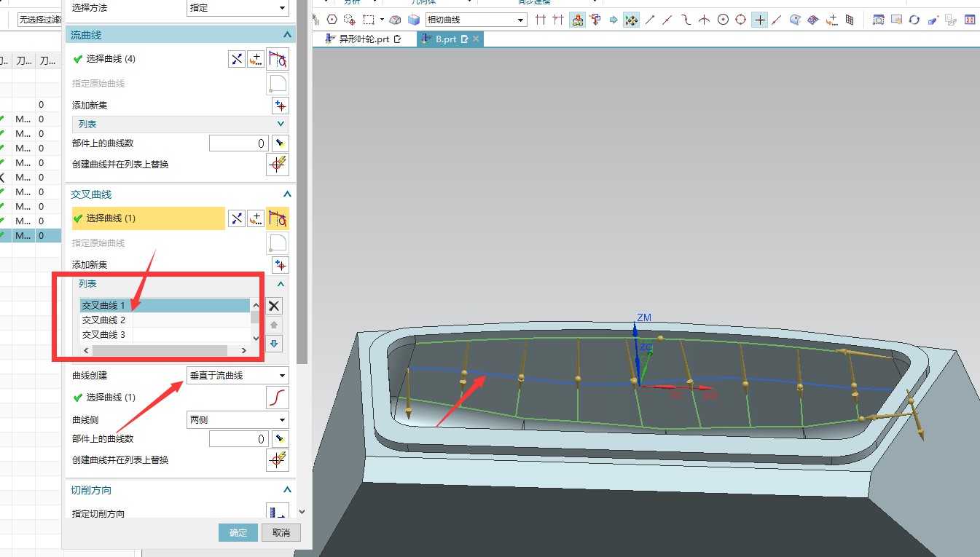The height and width of the screenshot is (557, 980).
Task: Collapse the 切削方向 section
Action: pyautogui.click(x=287, y=490)
